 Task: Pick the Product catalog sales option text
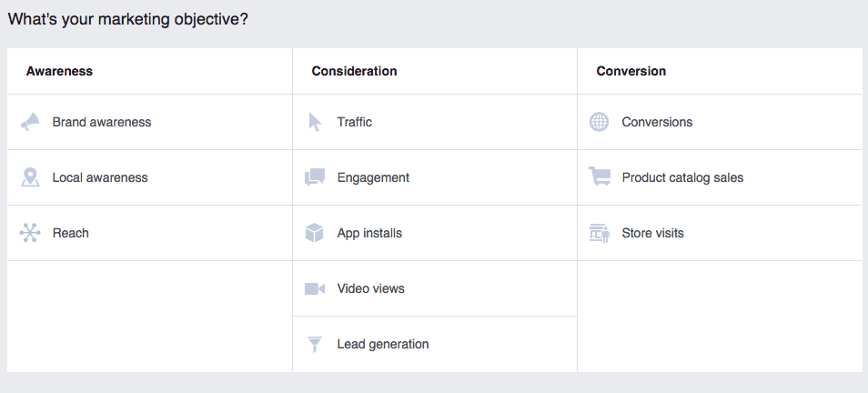coord(682,177)
